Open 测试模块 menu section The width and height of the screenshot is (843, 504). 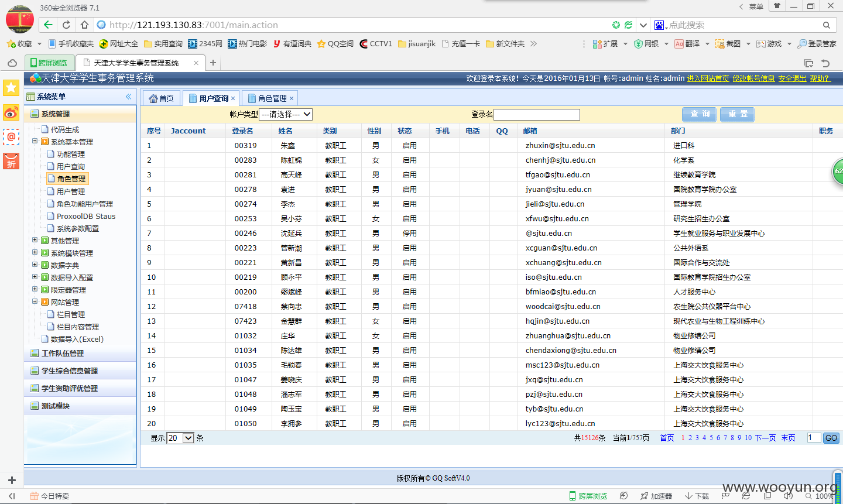point(80,406)
